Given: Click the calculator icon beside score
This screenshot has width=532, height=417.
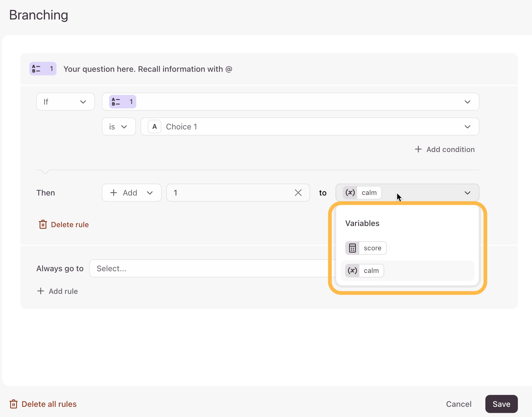Looking at the screenshot, I should [x=352, y=248].
